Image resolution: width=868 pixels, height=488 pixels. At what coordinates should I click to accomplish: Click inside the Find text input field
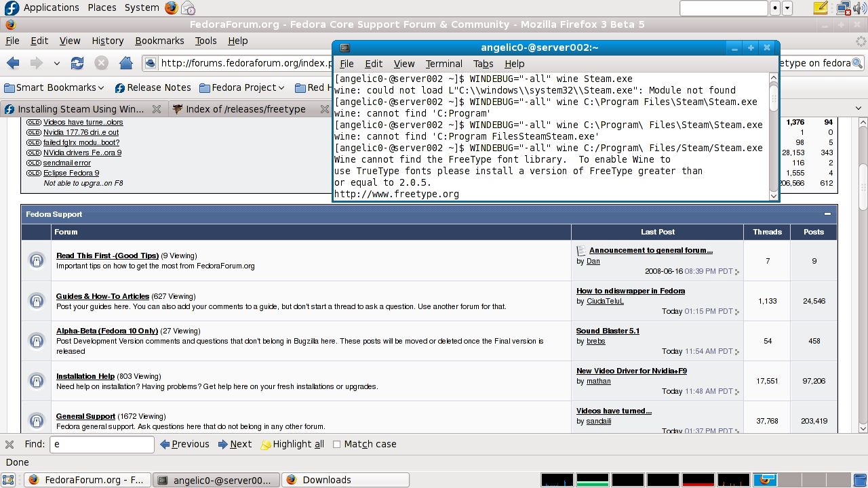[102, 444]
